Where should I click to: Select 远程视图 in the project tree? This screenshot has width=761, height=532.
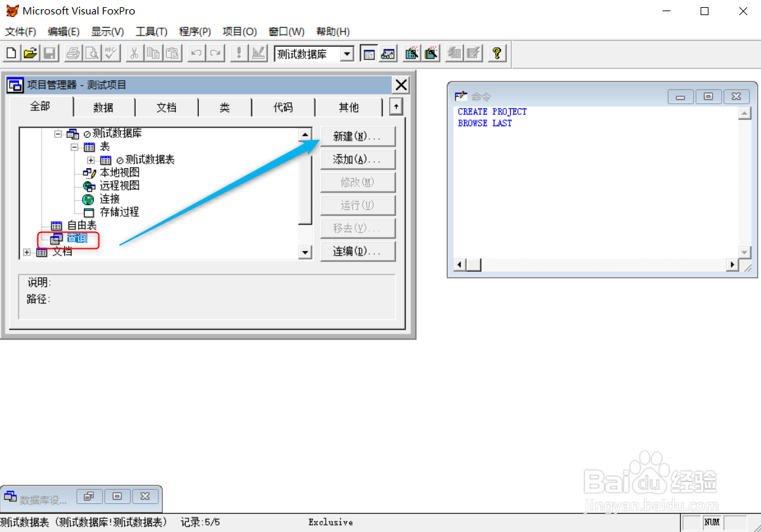[x=120, y=185]
